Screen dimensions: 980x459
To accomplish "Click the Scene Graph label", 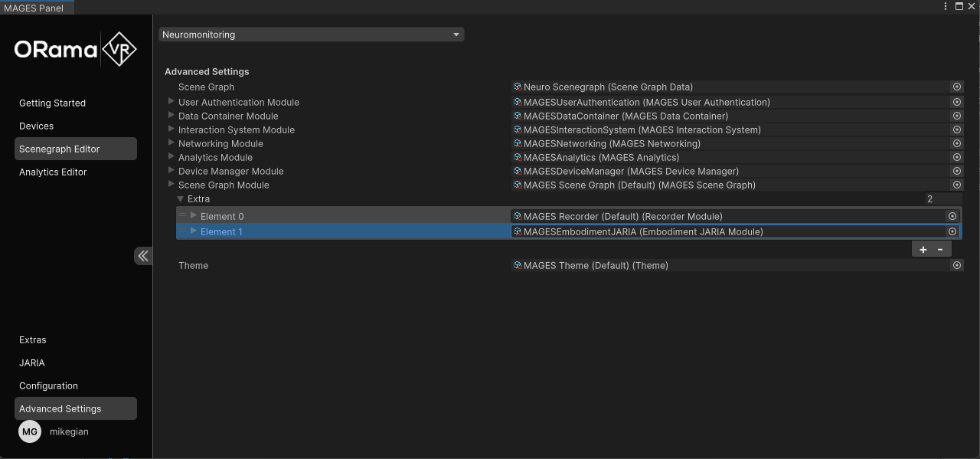I will pos(206,87).
